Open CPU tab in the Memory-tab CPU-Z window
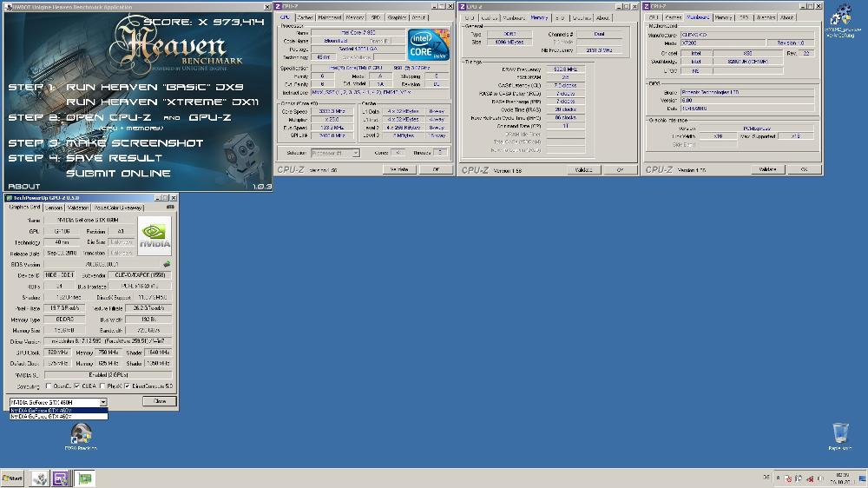 [470, 17]
